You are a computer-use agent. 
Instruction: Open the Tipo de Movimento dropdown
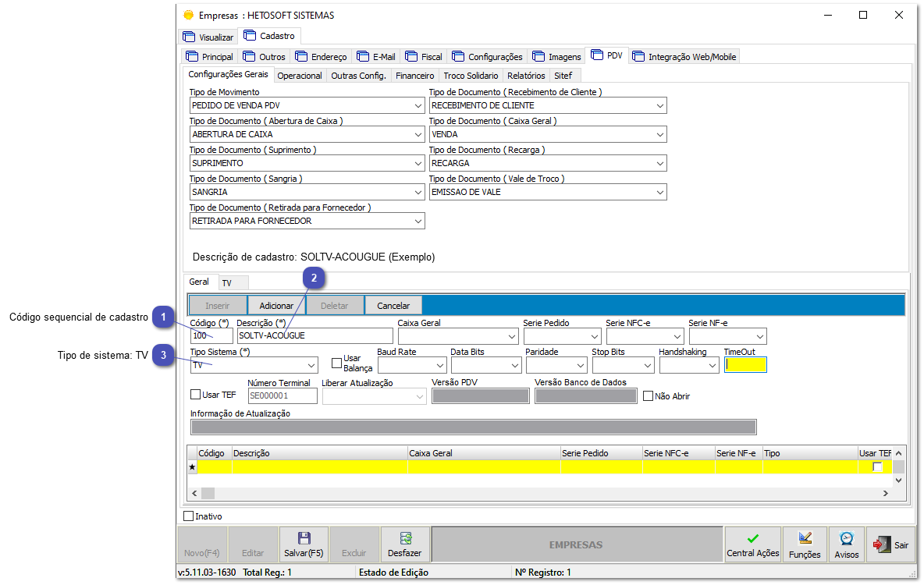416,105
